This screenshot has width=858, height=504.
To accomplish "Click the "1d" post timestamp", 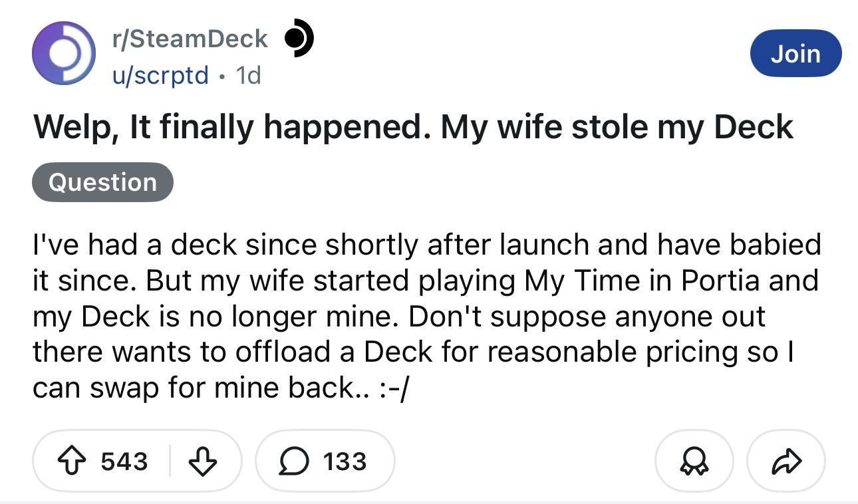I will tap(248, 75).
